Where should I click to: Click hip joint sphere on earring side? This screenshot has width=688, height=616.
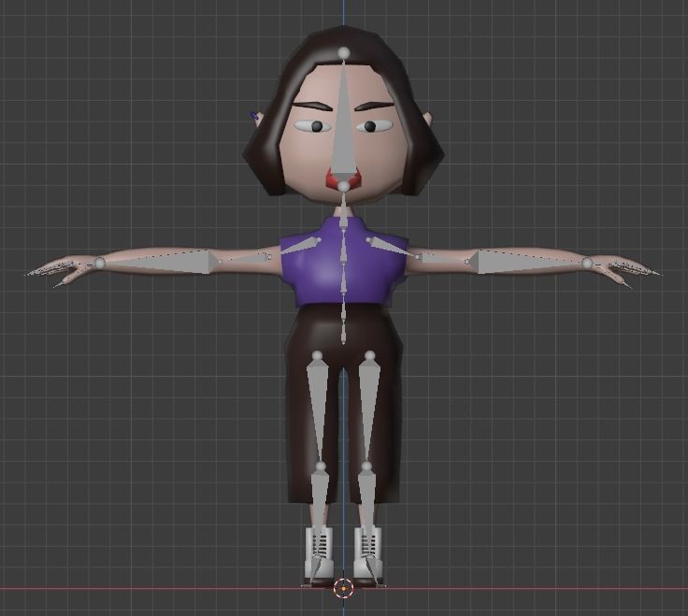click(317, 355)
